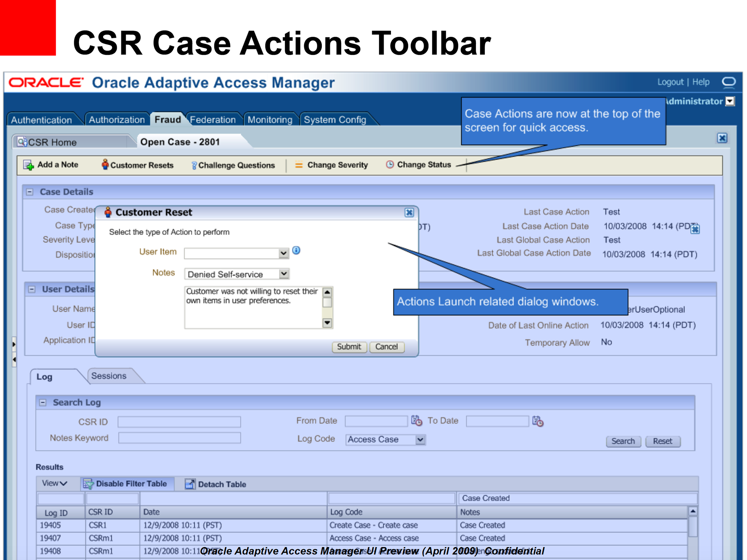Screen dimensions: 747x560
Task: Click the right-pointing side panel arrow
Action: [14, 344]
